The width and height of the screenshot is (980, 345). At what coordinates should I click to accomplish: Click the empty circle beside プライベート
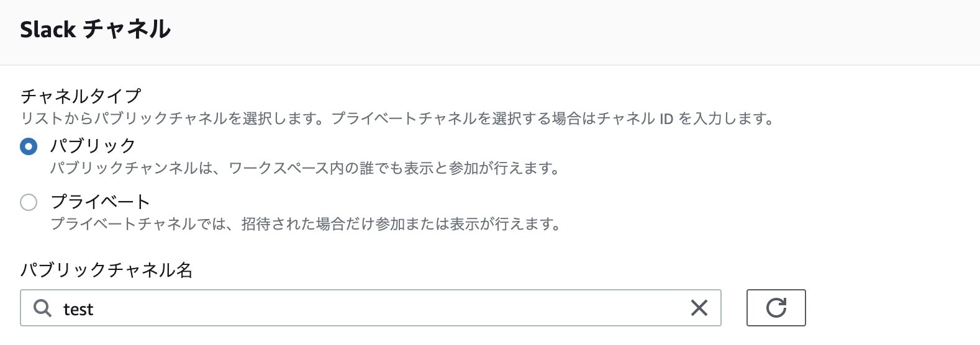coord(29,202)
